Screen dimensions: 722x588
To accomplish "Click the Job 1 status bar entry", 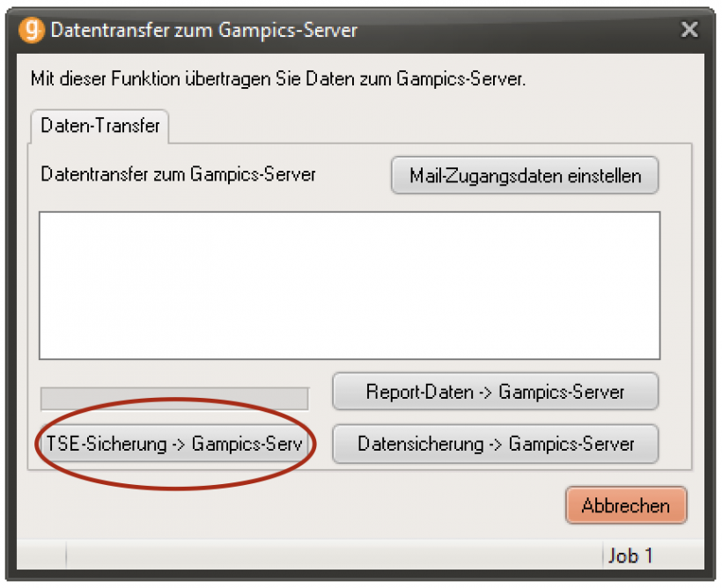I will 630,555.
